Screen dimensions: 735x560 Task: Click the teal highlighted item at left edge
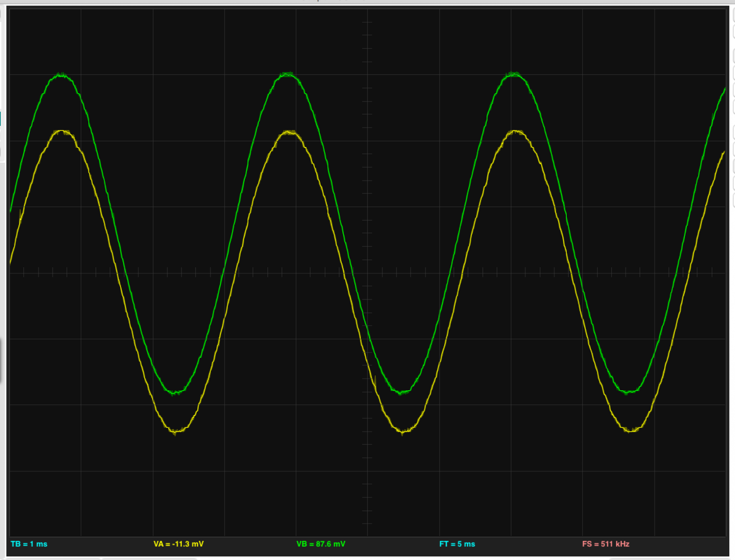coord(1,119)
